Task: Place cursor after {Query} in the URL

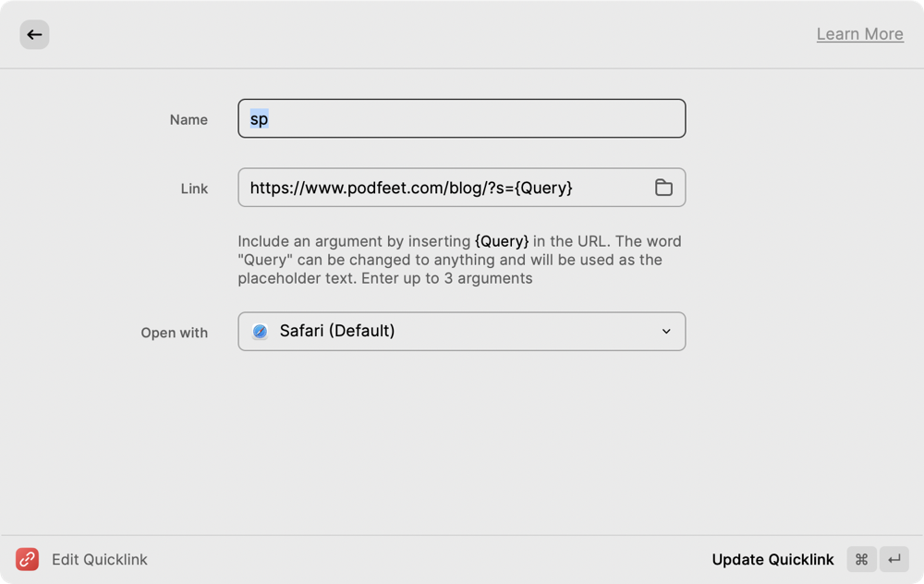Action: click(x=574, y=188)
